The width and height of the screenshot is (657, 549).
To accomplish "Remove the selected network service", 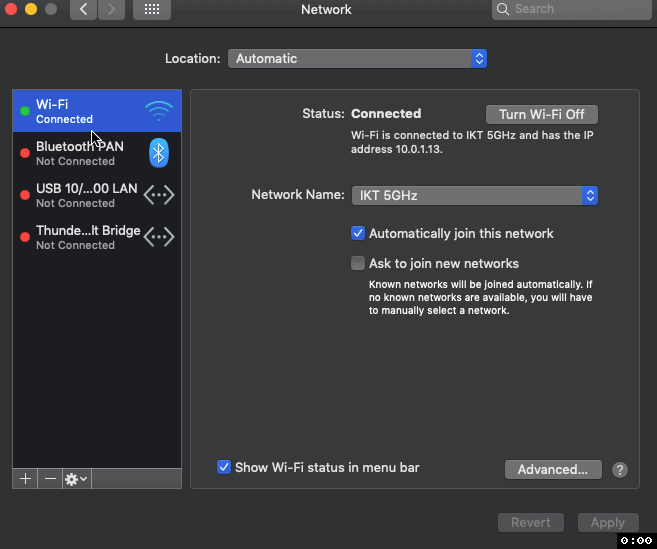I will [50, 479].
